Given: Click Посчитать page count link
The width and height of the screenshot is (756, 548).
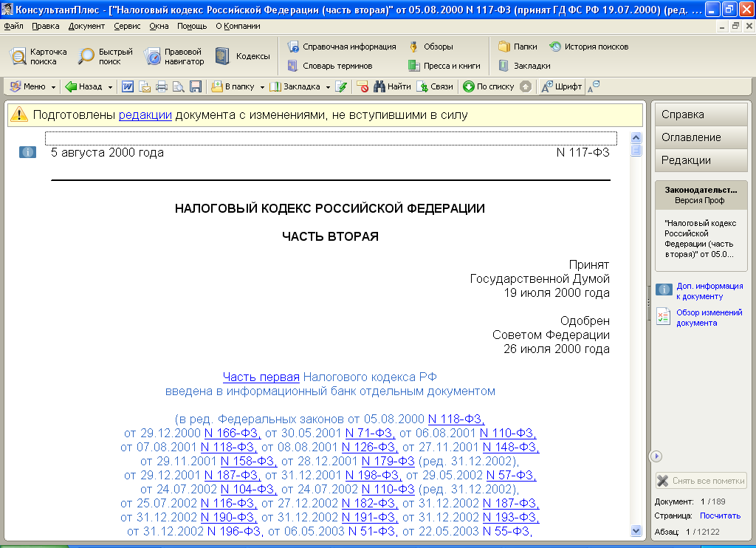Looking at the screenshot, I should 720,516.
